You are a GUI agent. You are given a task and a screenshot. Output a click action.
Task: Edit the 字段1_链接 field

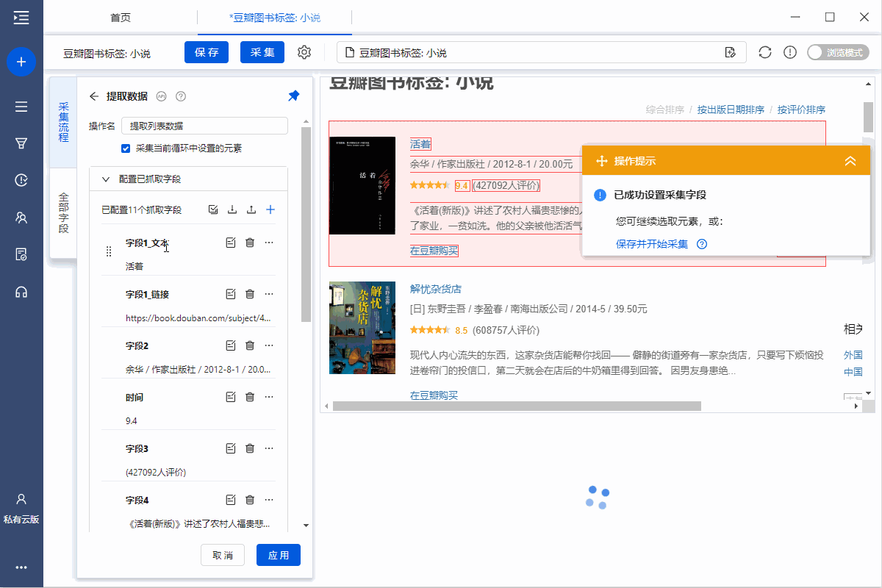pos(231,294)
